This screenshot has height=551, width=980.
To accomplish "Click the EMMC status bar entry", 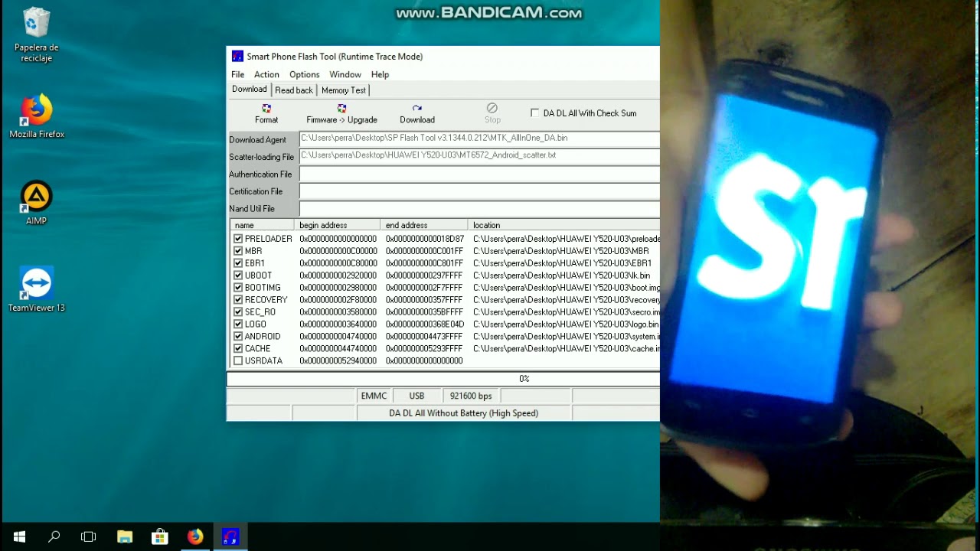I will (374, 396).
